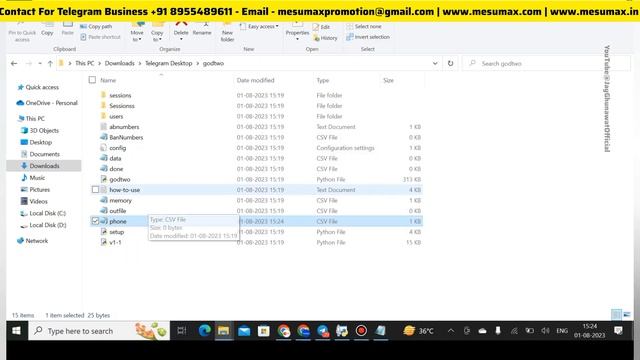
Task: Click the Rename ribbon button
Action: pos(202,29)
